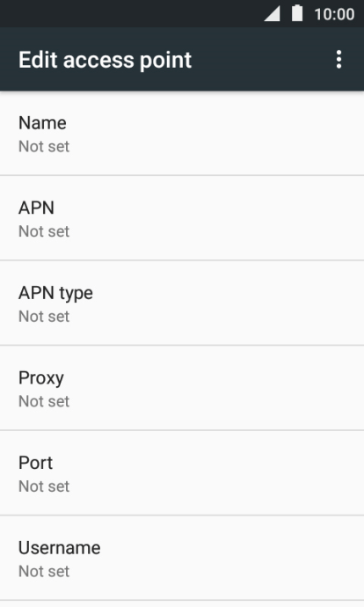Open the three-dot overflow menu
This screenshot has width=364, height=607.
tap(339, 60)
